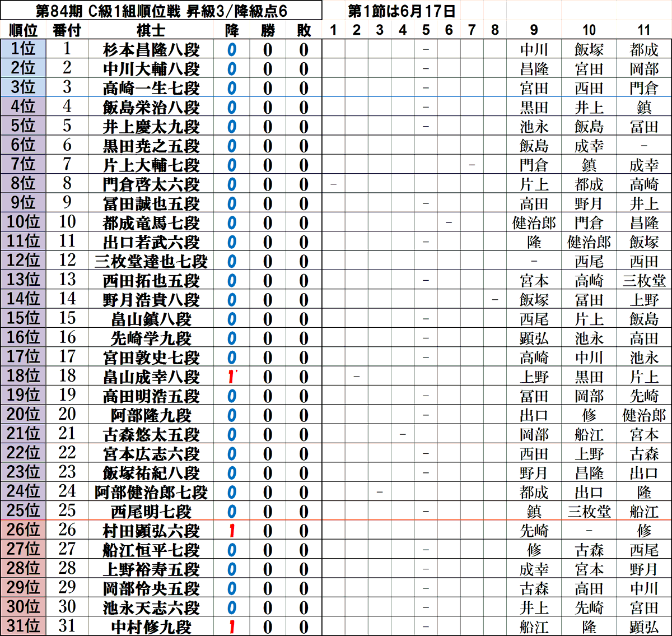The image size is (672, 636).
Task: Select round 11 opponent 健治郎 for 阿部隆
Action: coord(644,415)
